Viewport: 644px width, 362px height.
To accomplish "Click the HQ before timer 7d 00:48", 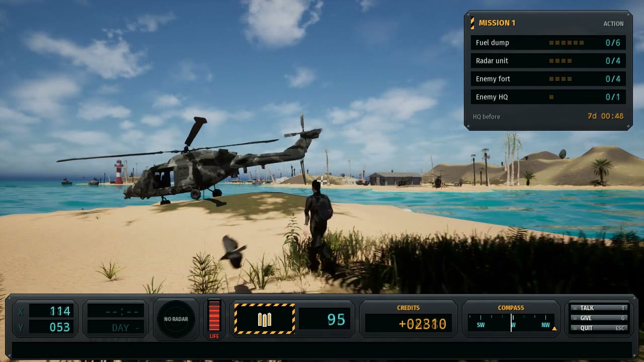I will (605, 116).
